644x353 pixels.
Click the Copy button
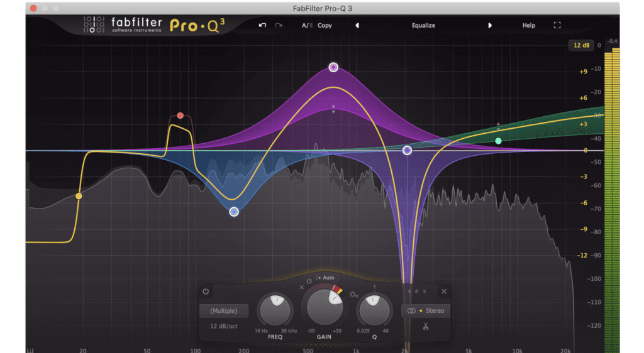pyautogui.click(x=325, y=25)
